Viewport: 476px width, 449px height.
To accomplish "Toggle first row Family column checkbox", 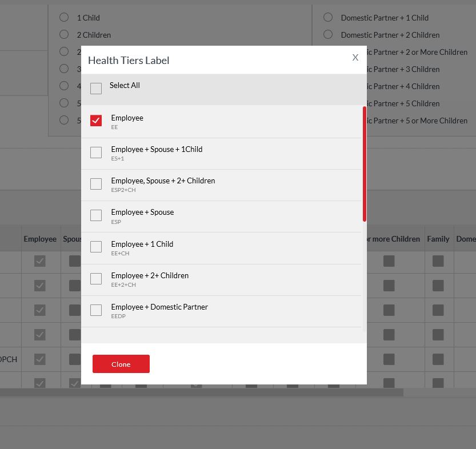I will coord(438,261).
